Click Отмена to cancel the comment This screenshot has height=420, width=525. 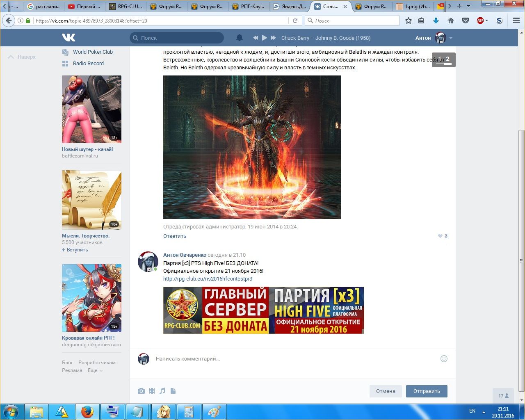386,391
